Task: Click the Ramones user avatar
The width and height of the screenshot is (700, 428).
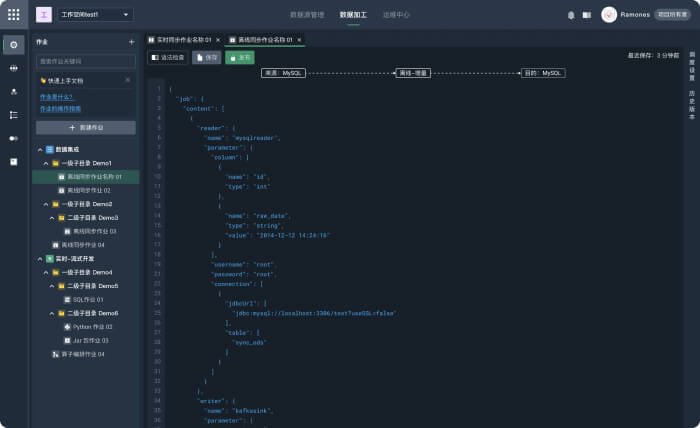Action: coord(609,15)
